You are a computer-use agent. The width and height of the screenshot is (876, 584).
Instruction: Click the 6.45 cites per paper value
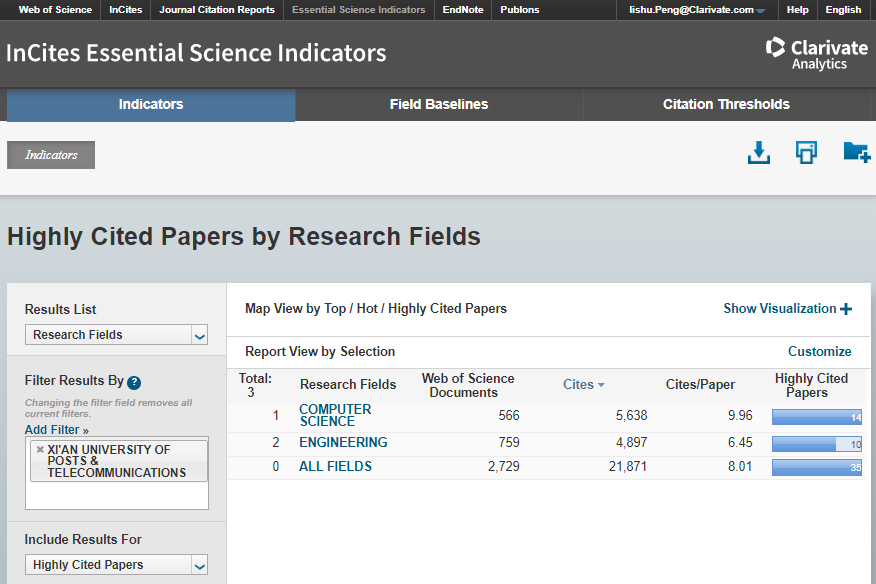pos(740,443)
